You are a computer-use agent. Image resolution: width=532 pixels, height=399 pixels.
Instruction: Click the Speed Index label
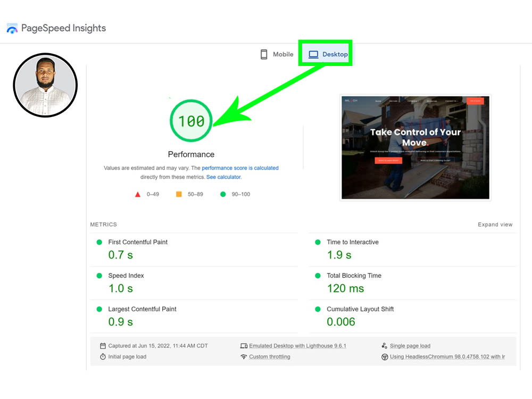126,276
